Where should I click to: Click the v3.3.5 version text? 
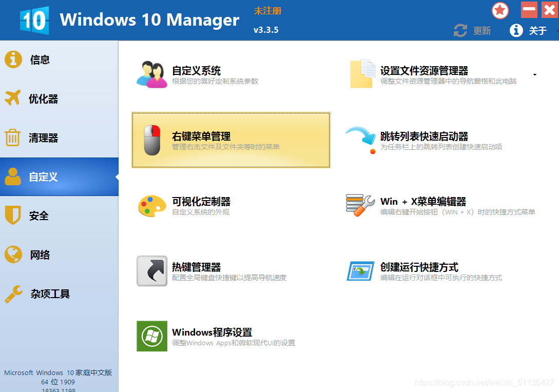click(266, 30)
